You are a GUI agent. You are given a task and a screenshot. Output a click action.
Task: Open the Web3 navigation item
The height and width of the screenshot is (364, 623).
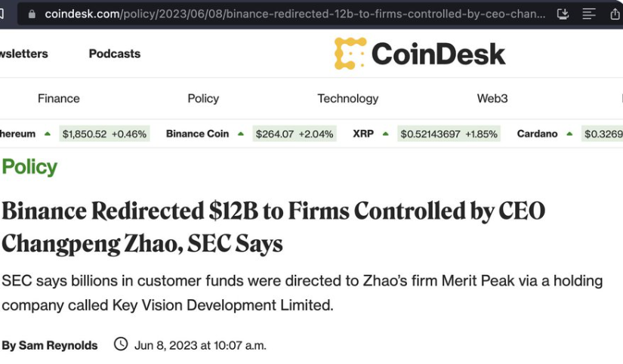point(492,98)
